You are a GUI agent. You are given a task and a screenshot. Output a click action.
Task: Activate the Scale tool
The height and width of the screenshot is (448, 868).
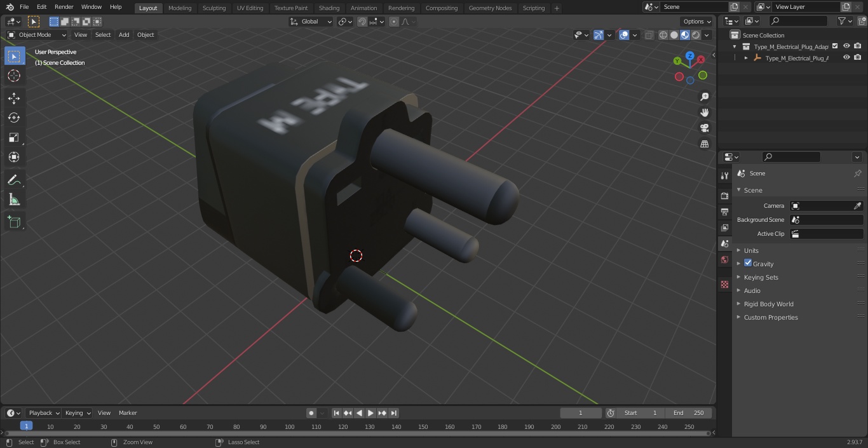click(14, 137)
